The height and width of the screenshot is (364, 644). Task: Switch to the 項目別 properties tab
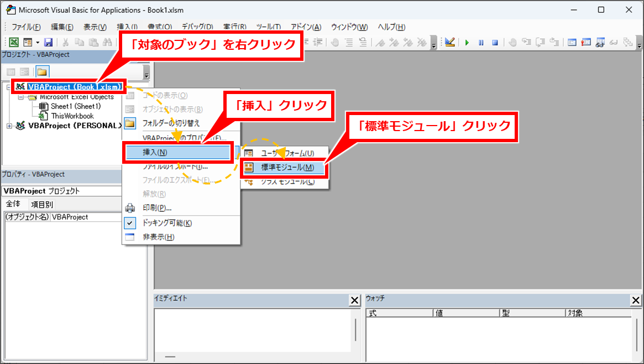tap(41, 204)
